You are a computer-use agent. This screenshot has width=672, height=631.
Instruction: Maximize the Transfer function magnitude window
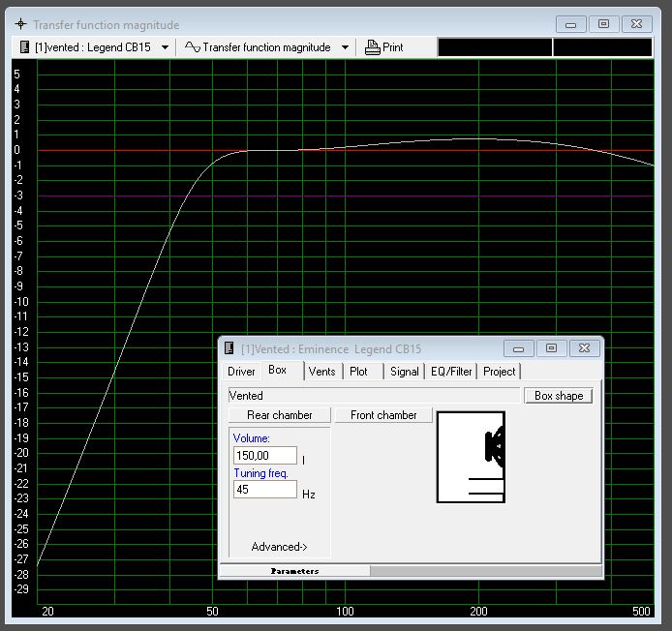[x=603, y=24]
